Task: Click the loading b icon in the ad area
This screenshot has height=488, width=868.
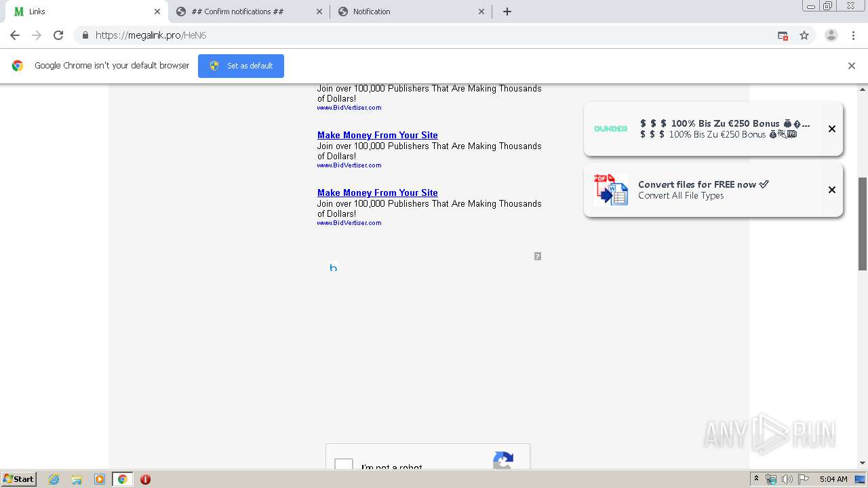Action: [x=333, y=268]
